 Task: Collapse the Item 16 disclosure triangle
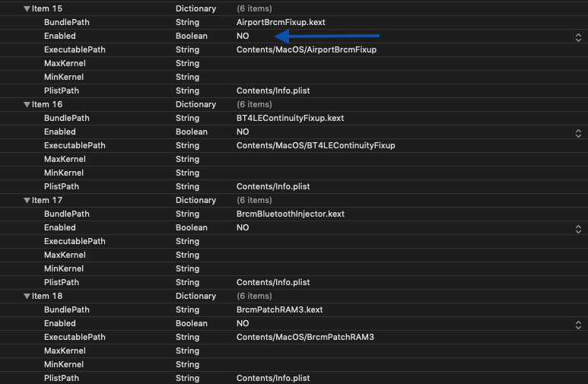27,104
